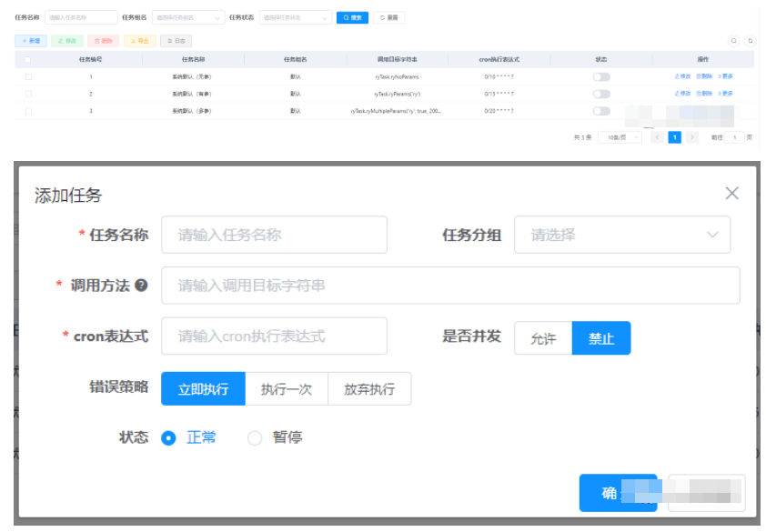The width and height of the screenshot is (766, 532).
Task: Open 更多 menu in task row 2
Action: [x=725, y=94]
